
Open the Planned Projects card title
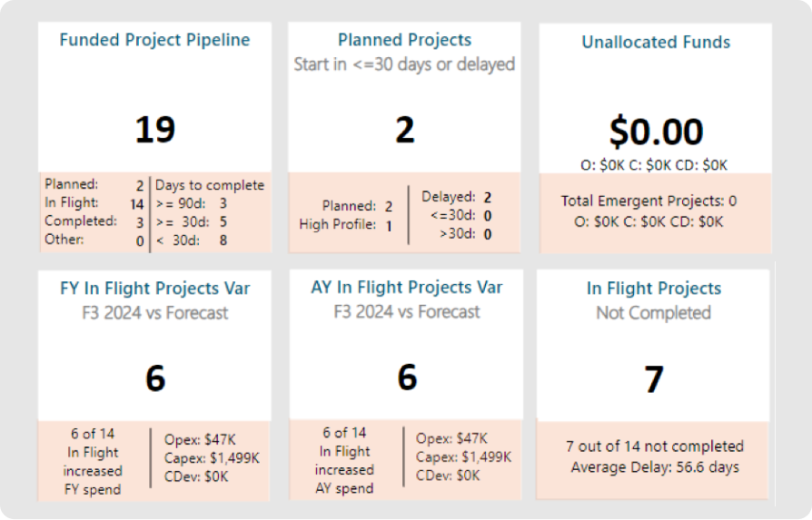point(404,40)
